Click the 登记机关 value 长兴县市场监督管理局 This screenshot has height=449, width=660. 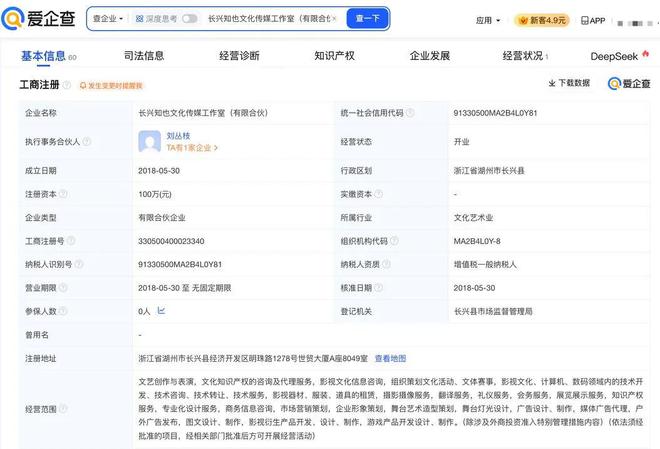tap(493, 311)
